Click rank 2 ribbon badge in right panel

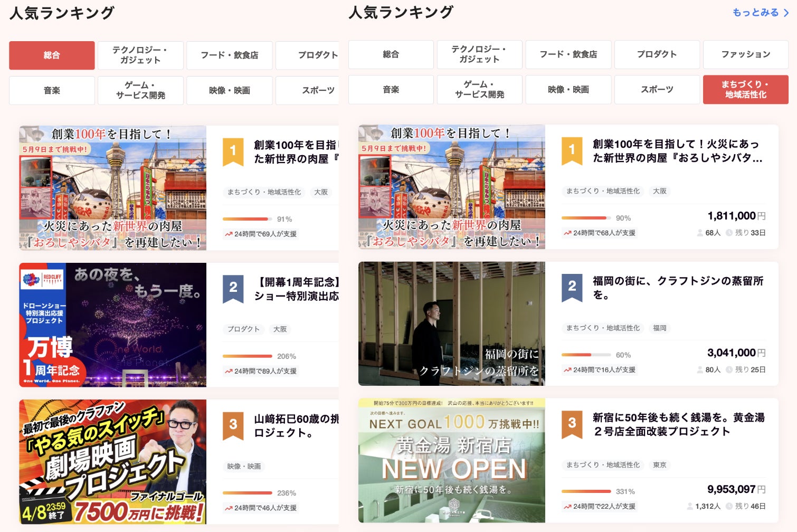click(x=572, y=287)
